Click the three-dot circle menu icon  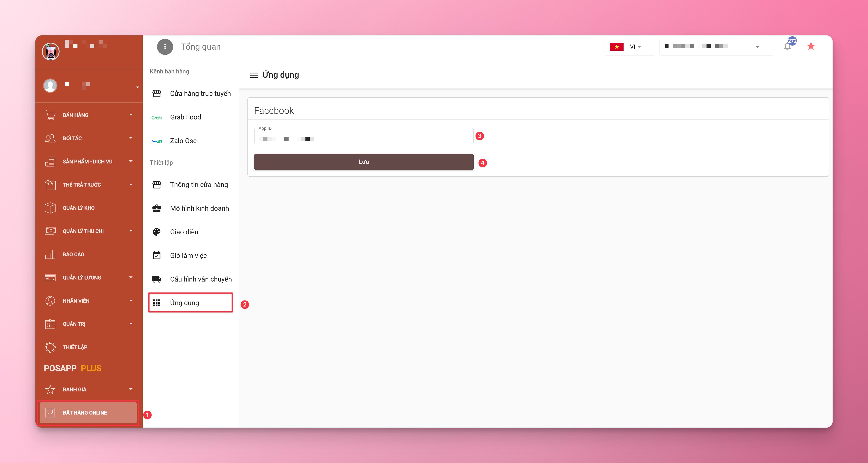[165, 47]
